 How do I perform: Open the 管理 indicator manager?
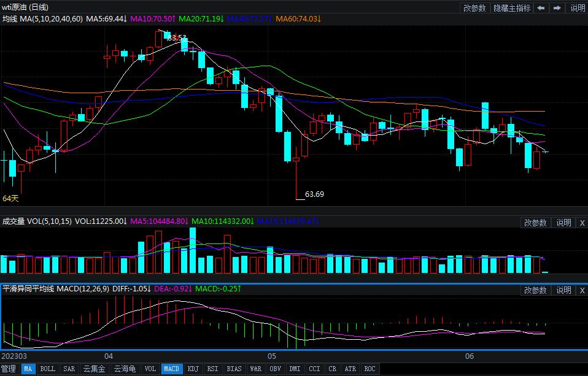tap(9, 369)
